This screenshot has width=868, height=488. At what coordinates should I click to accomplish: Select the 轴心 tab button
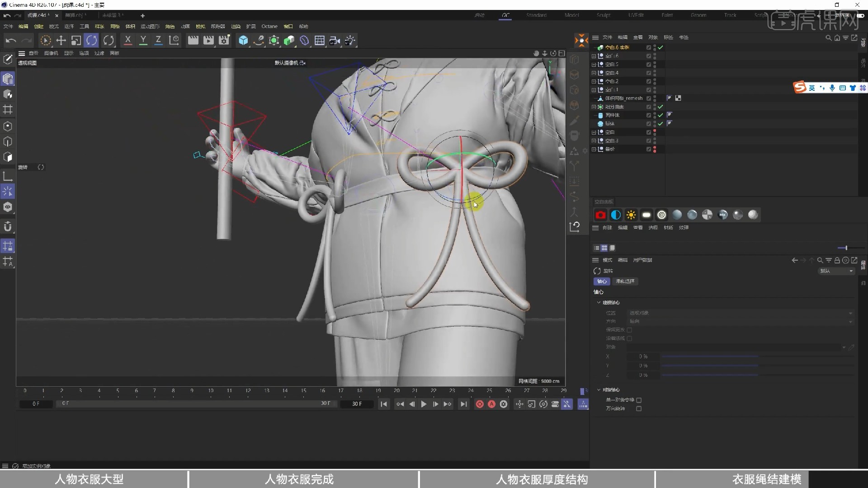point(602,282)
